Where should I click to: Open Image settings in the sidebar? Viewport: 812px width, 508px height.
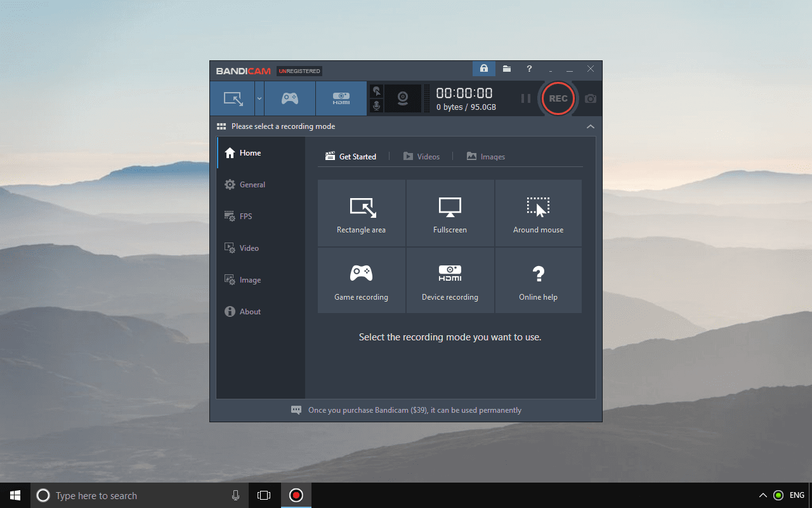(x=261, y=280)
